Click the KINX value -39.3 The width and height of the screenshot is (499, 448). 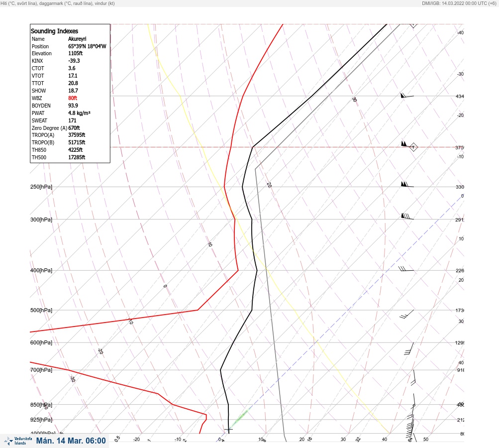74,61
